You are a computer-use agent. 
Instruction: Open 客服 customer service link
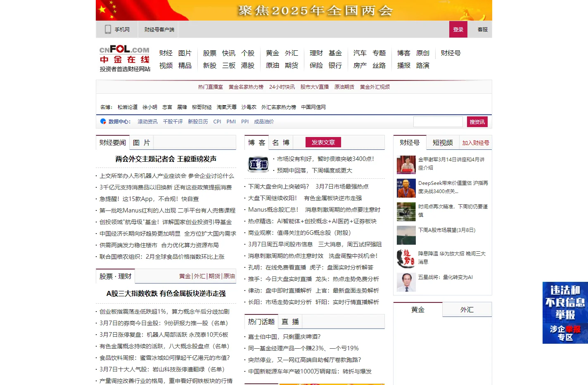click(x=483, y=29)
